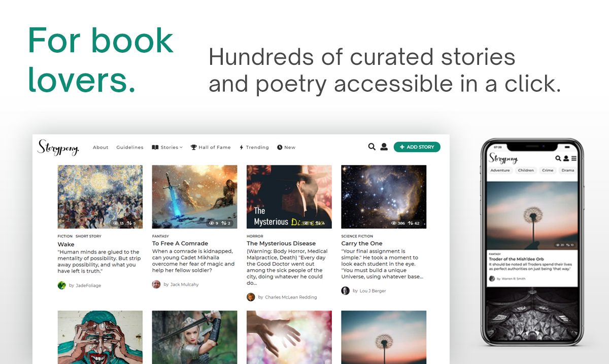The height and width of the screenshot is (364, 609).
Task: Open To Free A Comrade sword thumbnail
Action: coord(194,197)
